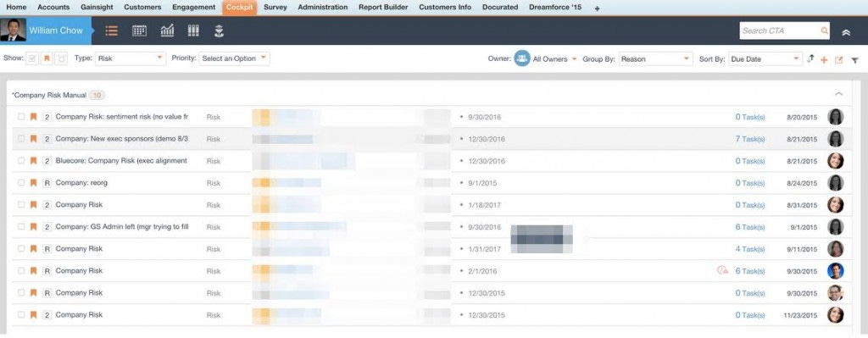Open 0 Task(s) link on sentiment risk row
This screenshot has width=868, height=338.
tap(750, 117)
